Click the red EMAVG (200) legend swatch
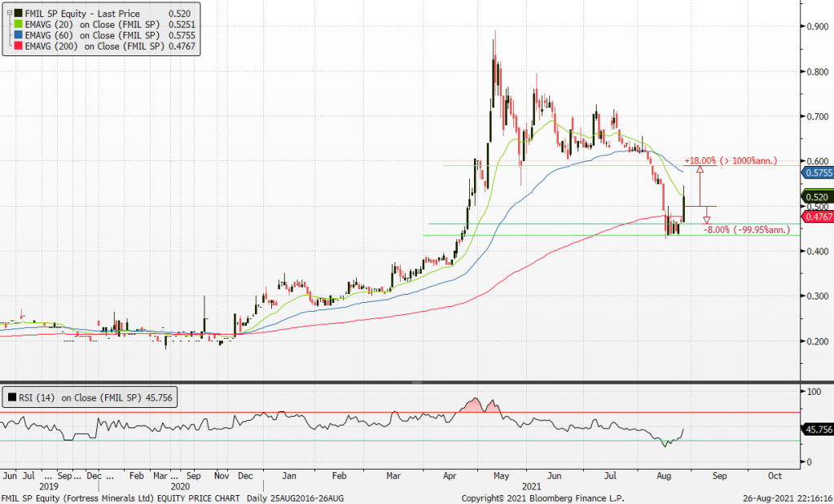The height and width of the screenshot is (504, 834). [18, 46]
